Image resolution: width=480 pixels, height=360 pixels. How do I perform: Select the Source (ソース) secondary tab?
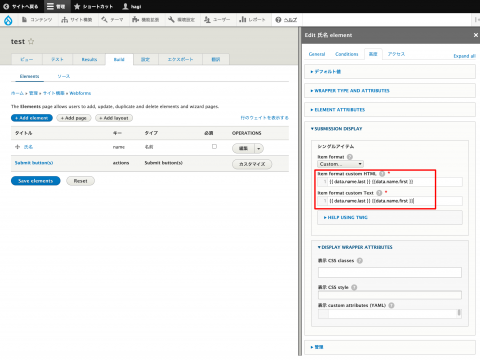coord(63,76)
